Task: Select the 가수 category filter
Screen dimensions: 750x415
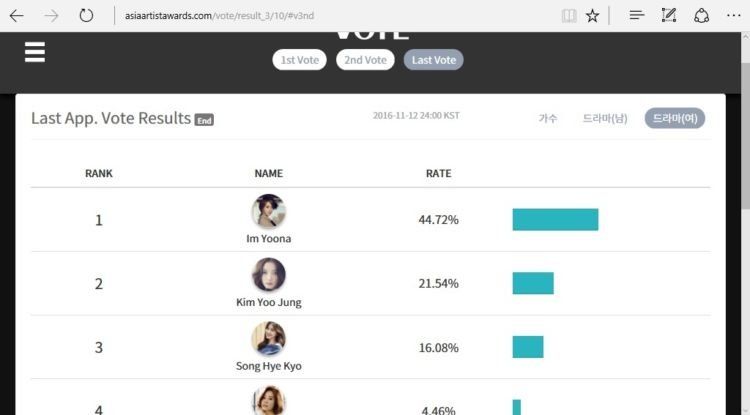Action: tap(548, 118)
